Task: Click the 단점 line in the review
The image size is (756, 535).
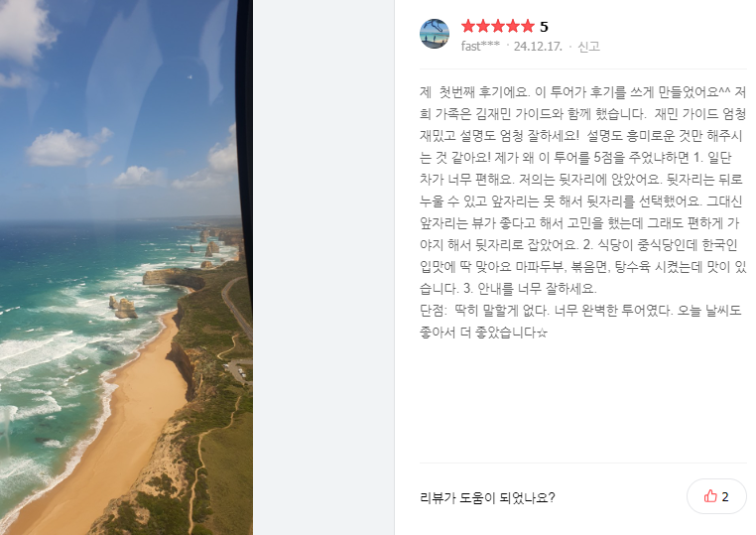Action: 580,311
